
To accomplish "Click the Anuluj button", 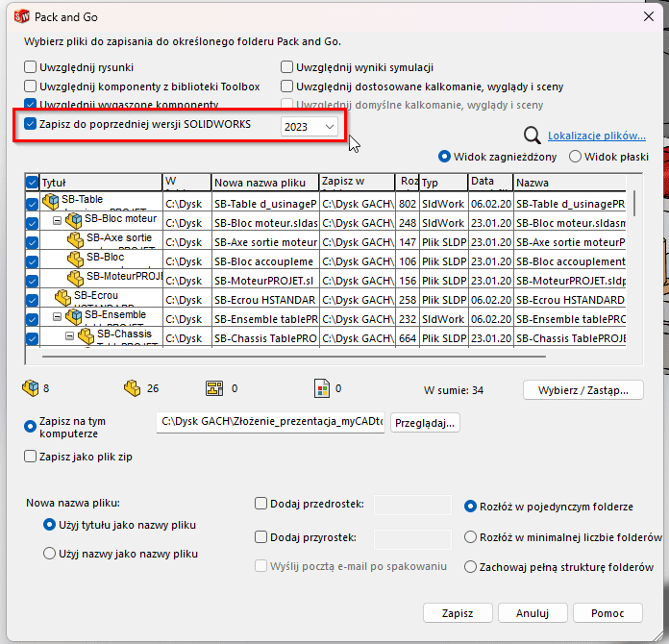I will click(x=533, y=613).
